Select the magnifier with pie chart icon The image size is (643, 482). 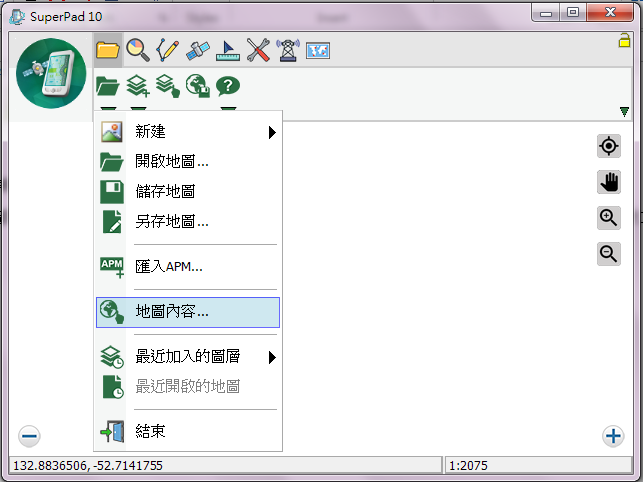[x=137, y=50]
